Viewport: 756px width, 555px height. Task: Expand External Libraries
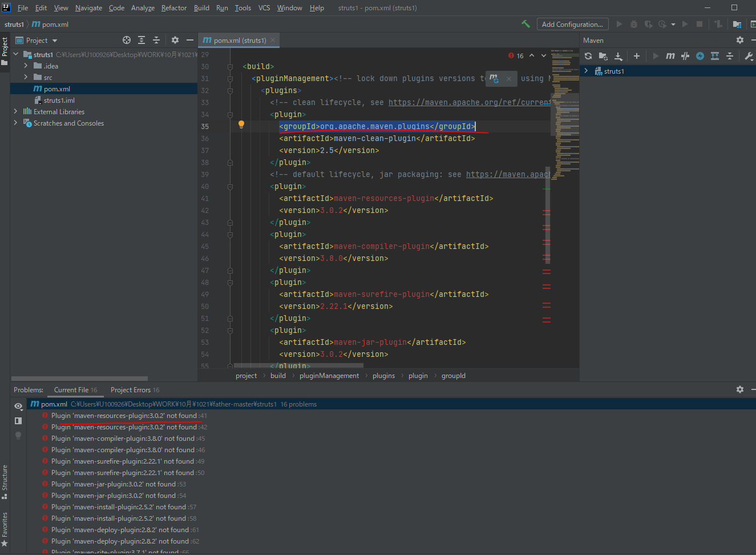pyautogui.click(x=15, y=111)
